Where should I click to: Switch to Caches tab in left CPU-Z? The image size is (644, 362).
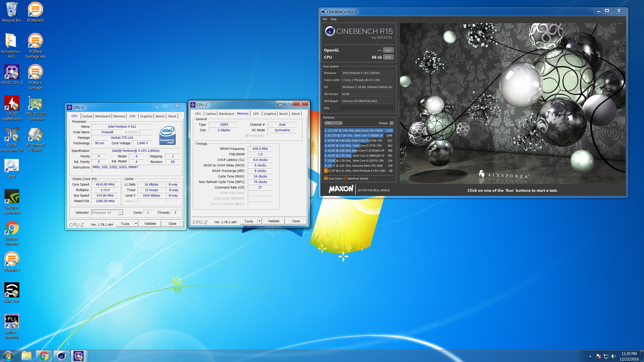point(87,116)
